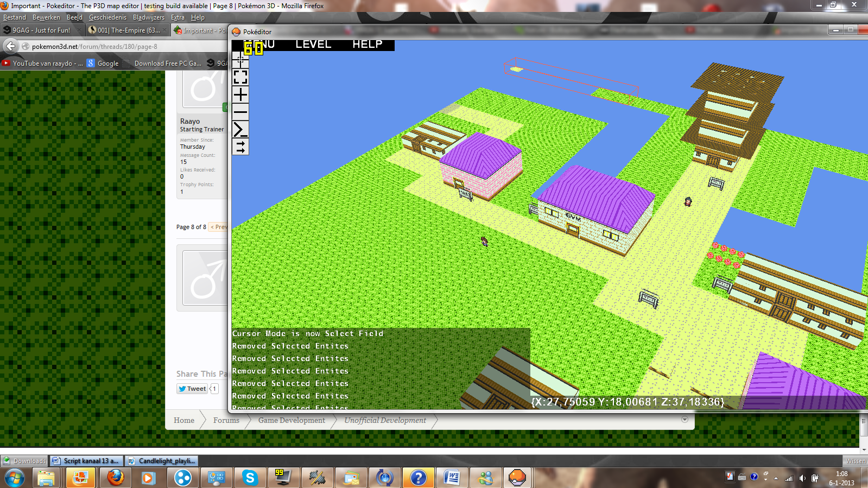Click the double-arrow tool button
Viewport: 868px width, 488px height.
[240, 147]
